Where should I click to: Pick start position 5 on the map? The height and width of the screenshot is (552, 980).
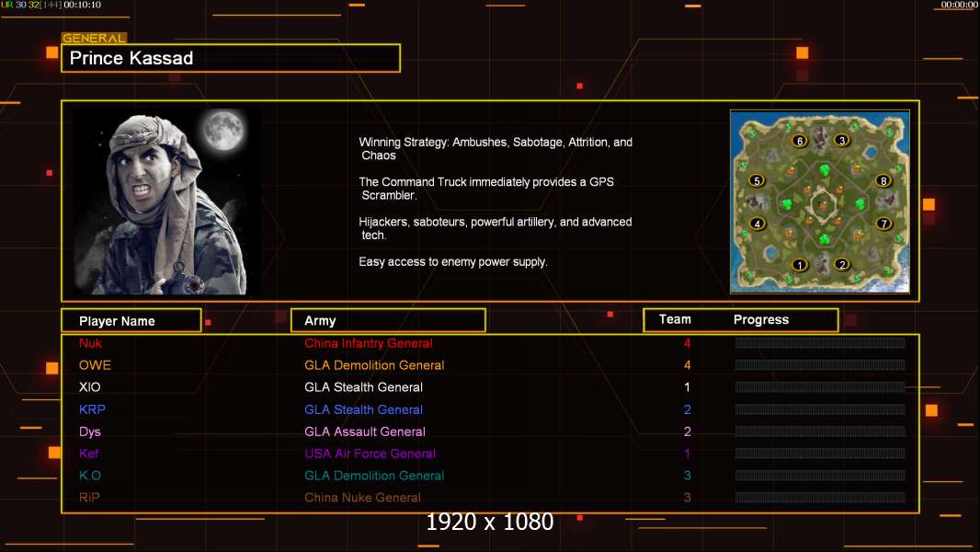click(757, 181)
